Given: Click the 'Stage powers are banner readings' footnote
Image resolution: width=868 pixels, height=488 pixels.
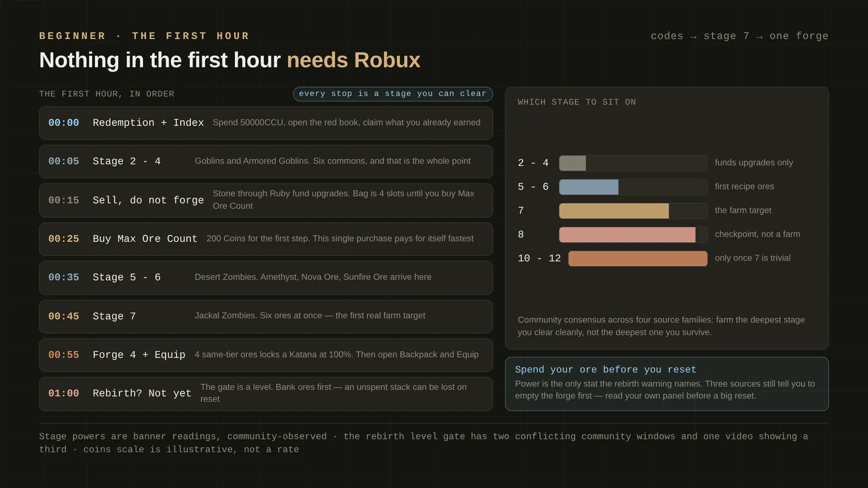Looking at the screenshot, I should [424, 443].
